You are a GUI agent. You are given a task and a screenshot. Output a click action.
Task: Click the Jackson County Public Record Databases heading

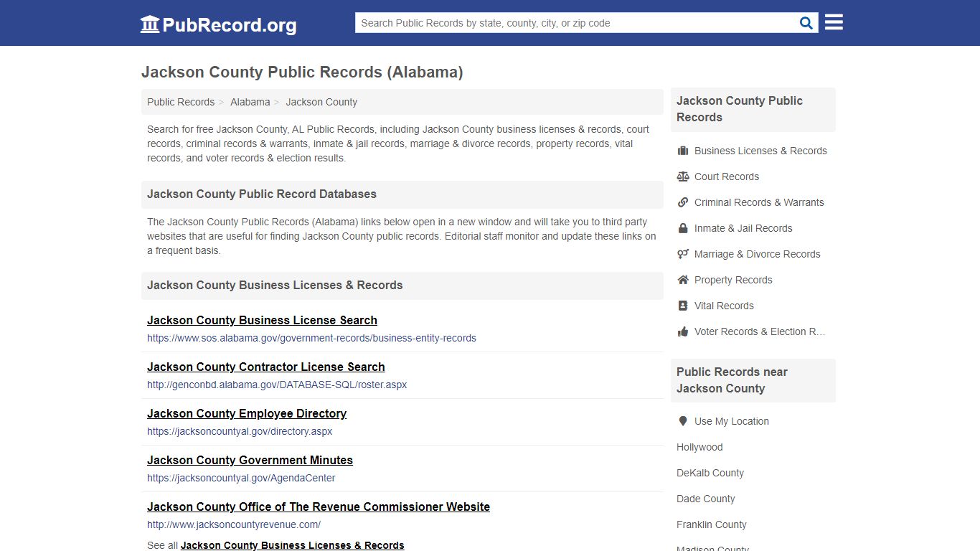pos(262,194)
